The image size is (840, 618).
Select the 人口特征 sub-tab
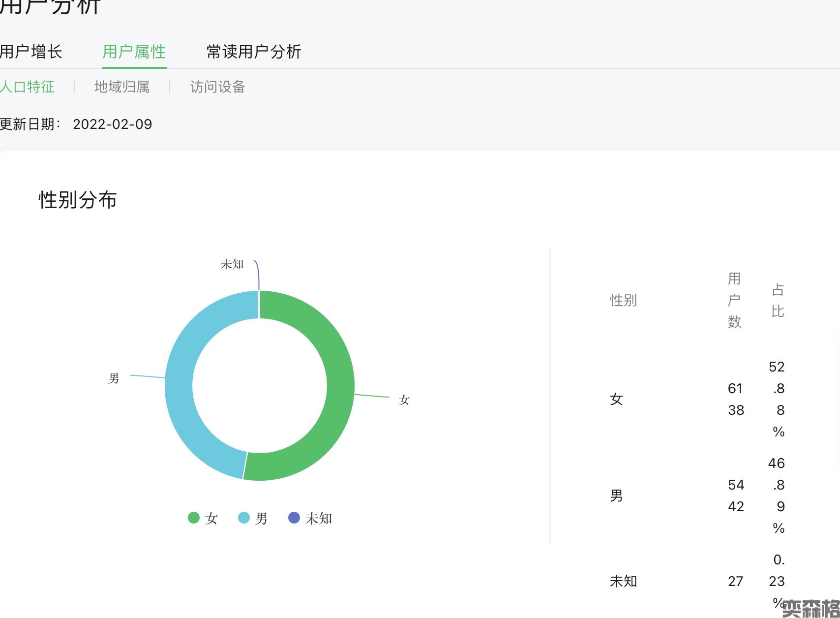(x=27, y=87)
